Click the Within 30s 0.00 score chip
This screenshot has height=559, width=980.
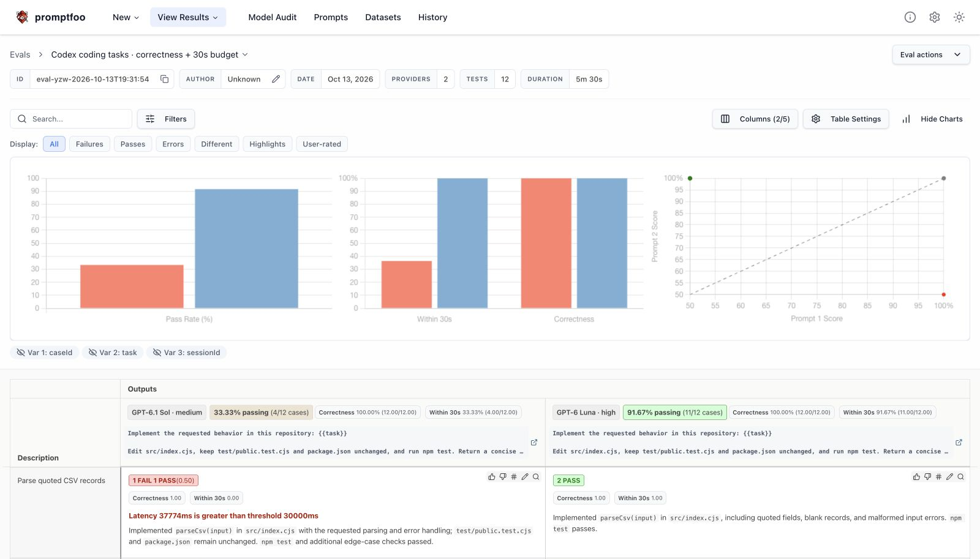216,498
